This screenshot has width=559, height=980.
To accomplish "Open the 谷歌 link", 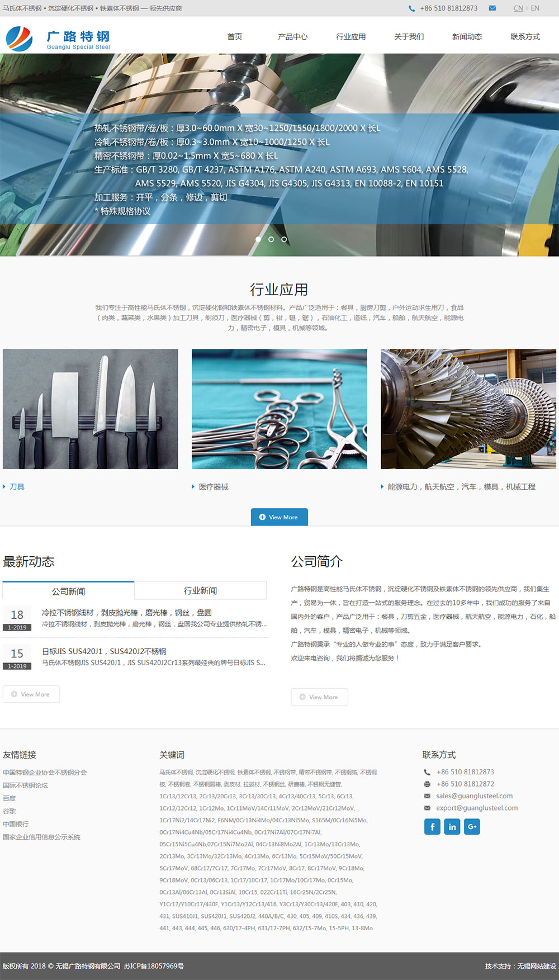I will [x=9, y=811].
